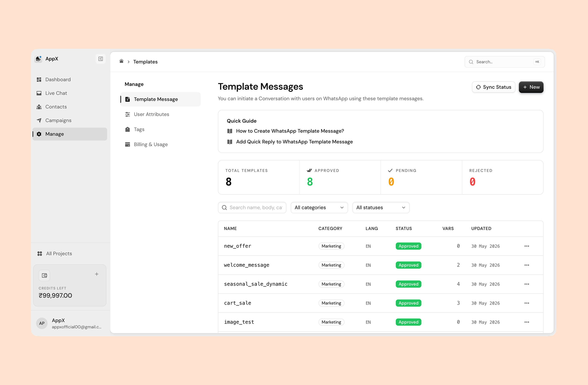Click Approved badge in new_offer row

tap(408, 246)
